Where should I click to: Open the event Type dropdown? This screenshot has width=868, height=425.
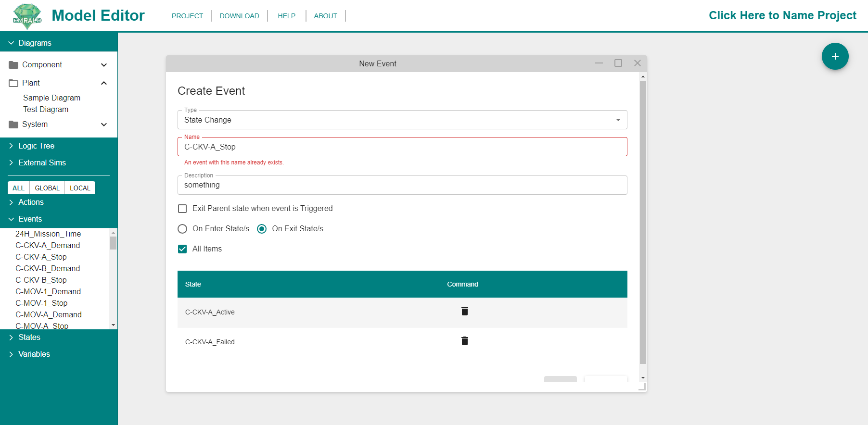(x=402, y=120)
